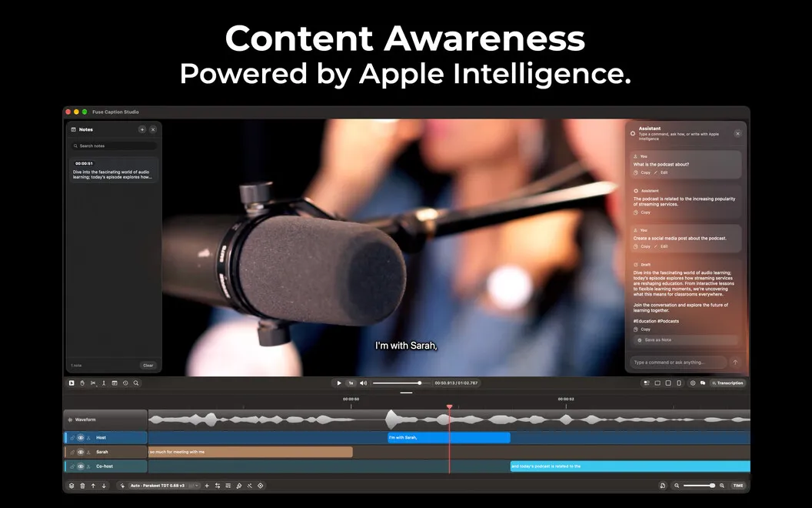Toggle the lock on Co-host track
Viewport: 812px width, 508px height.
[72, 466]
